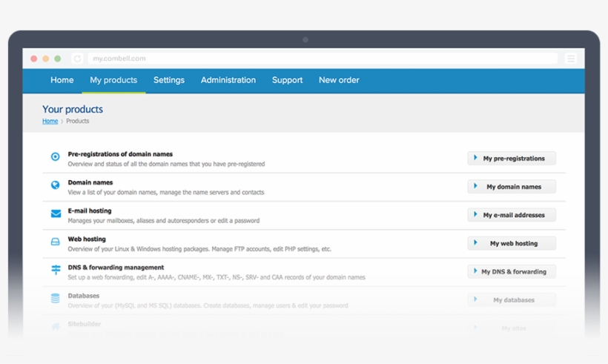608x364 pixels.
Task: Open the My domain names button
Action: click(512, 187)
